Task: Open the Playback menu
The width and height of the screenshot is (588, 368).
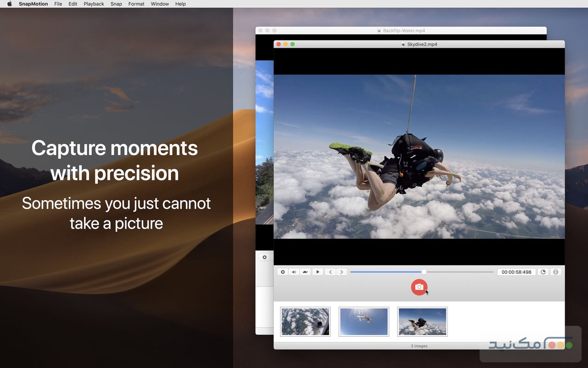Action: tap(94, 4)
